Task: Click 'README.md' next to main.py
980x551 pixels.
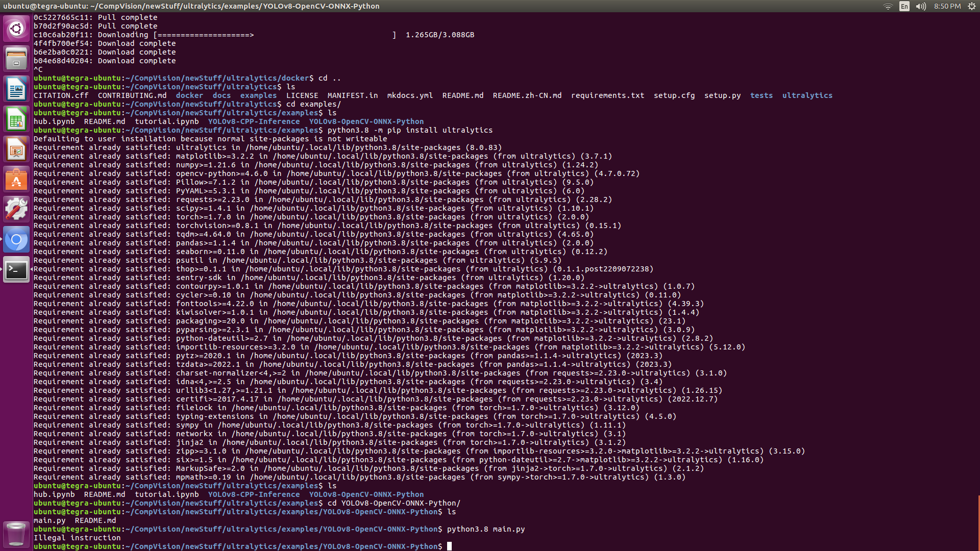Action: (x=95, y=520)
